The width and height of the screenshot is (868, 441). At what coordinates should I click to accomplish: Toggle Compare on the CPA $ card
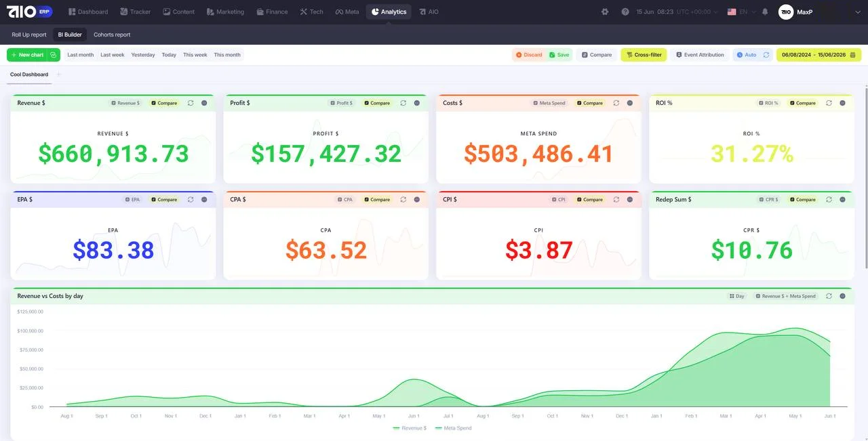pos(377,200)
